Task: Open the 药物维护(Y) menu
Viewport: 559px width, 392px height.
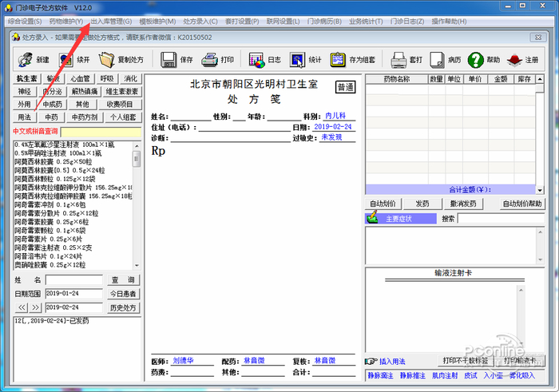Action: tap(65, 21)
